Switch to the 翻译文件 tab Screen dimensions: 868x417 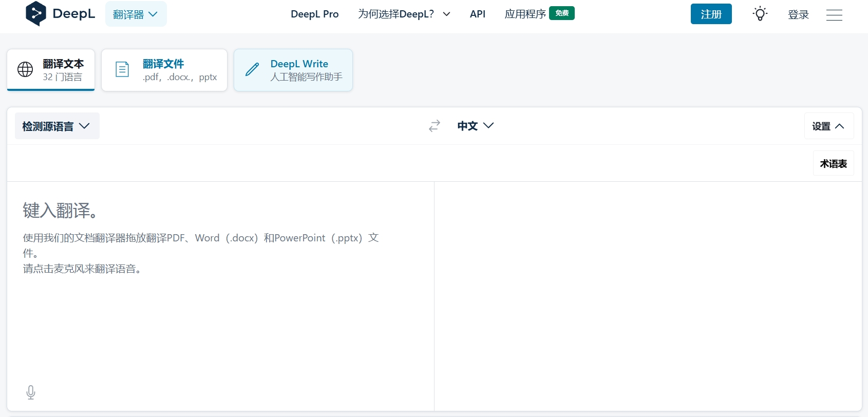coord(164,70)
